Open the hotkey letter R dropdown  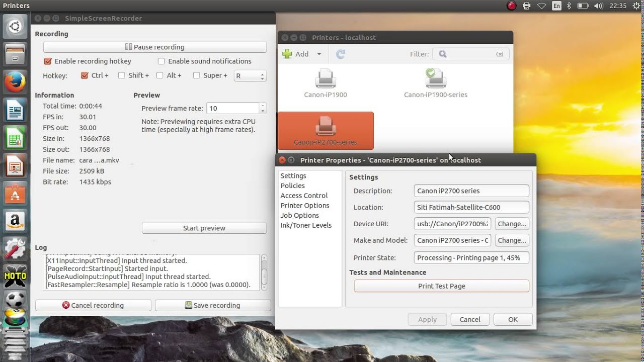click(250, 76)
